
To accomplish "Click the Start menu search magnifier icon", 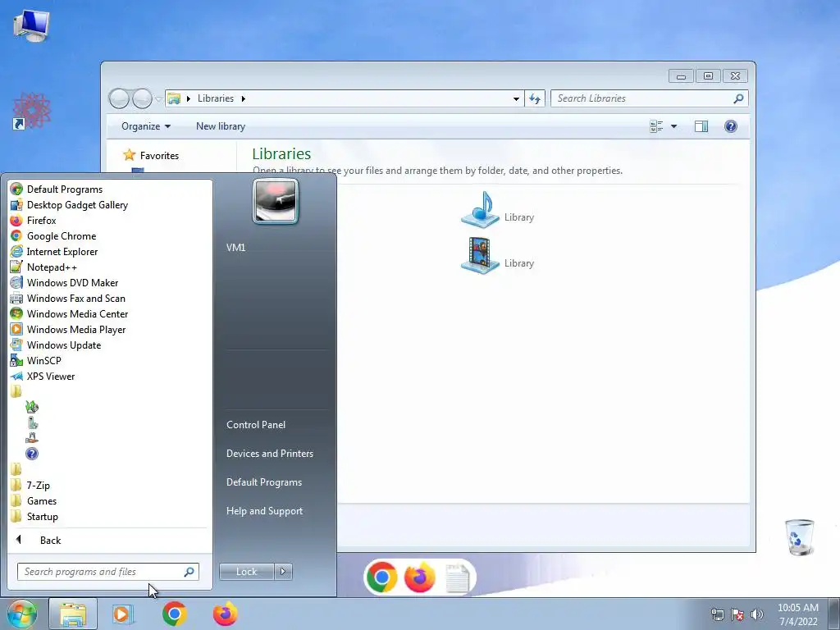I will [189, 572].
